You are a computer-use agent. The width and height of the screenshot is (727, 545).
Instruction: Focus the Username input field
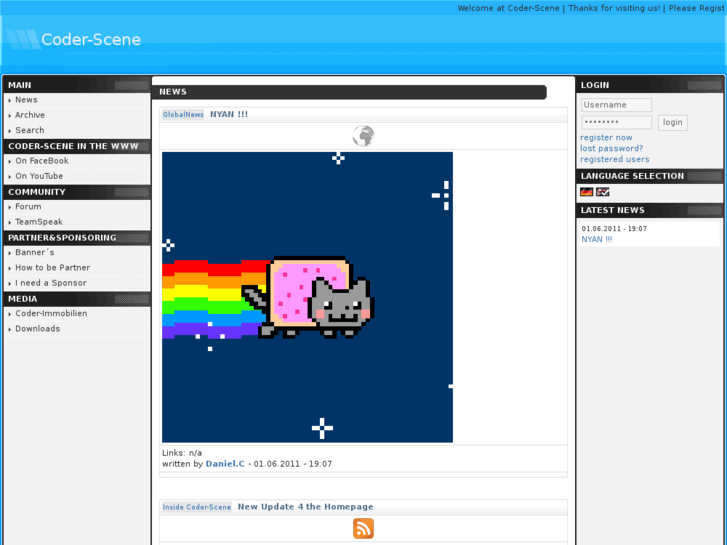[616, 105]
